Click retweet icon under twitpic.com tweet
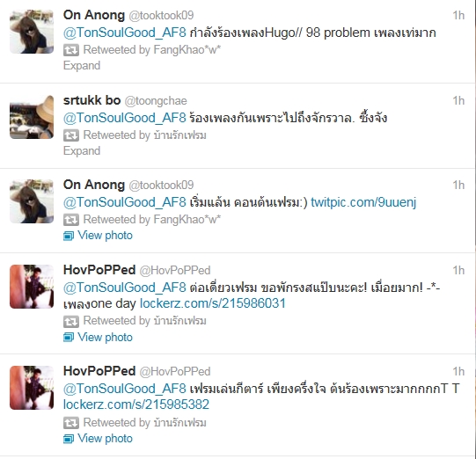The height and width of the screenshot is (459, 476). [x=71, y=220]
